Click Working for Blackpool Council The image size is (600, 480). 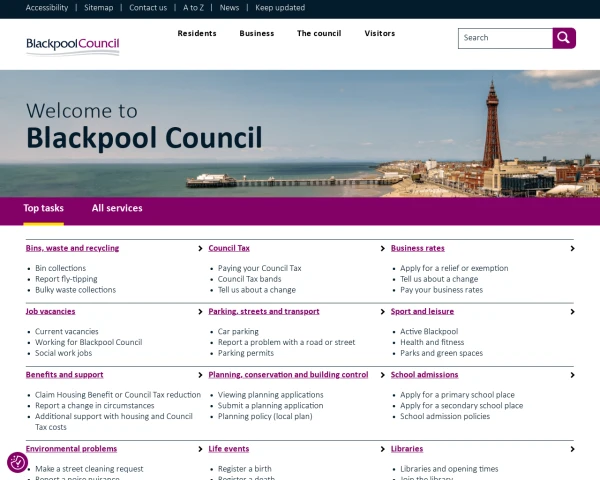pos(88,342)
